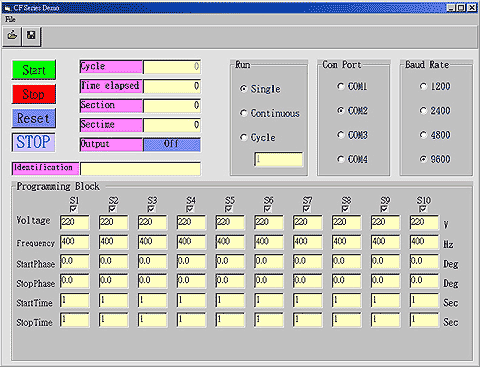Viewport: 480px width, 367px height.
Task: Click the S4 Frequency field
Action: pyautogui.click(x=191, y=242)
